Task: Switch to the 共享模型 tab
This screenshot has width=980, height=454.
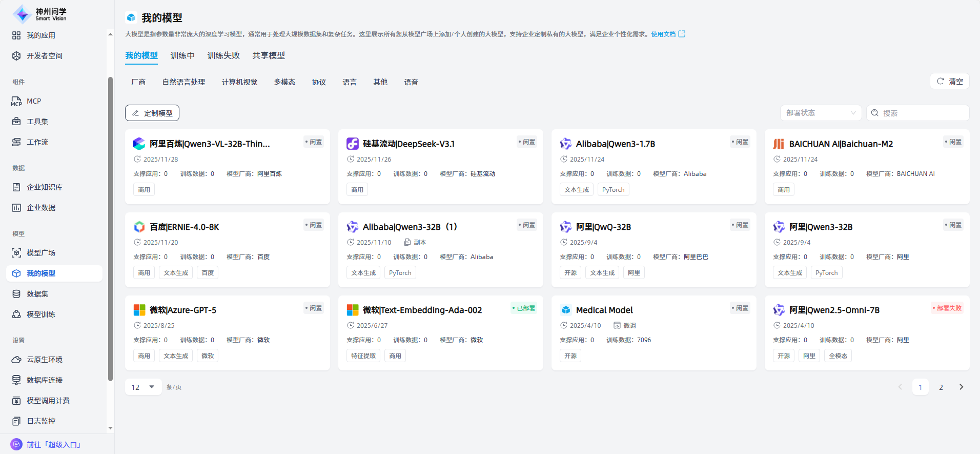Action: tap(269, 55)
